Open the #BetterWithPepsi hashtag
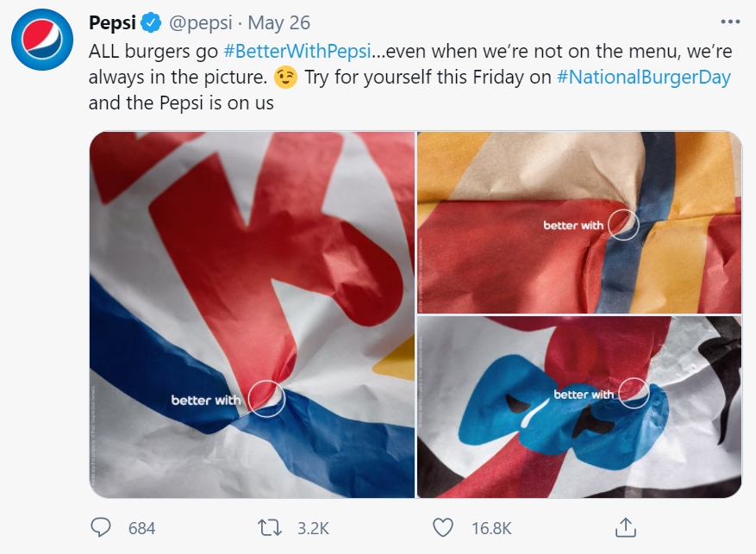This screenshot has width=756, height=554. click(x=296, y=51)
